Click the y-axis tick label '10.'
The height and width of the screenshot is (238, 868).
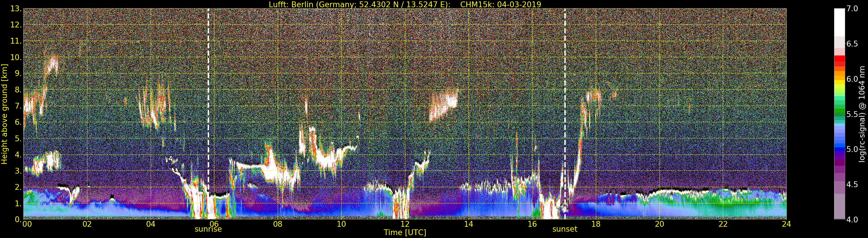tap(16, 57)
